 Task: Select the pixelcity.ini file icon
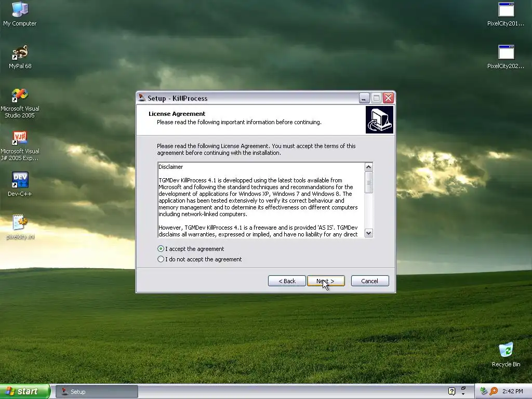click(x=20, y=227)
